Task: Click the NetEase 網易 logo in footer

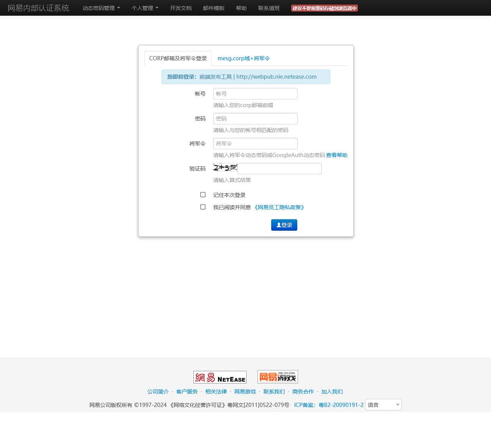Action: 220,377
